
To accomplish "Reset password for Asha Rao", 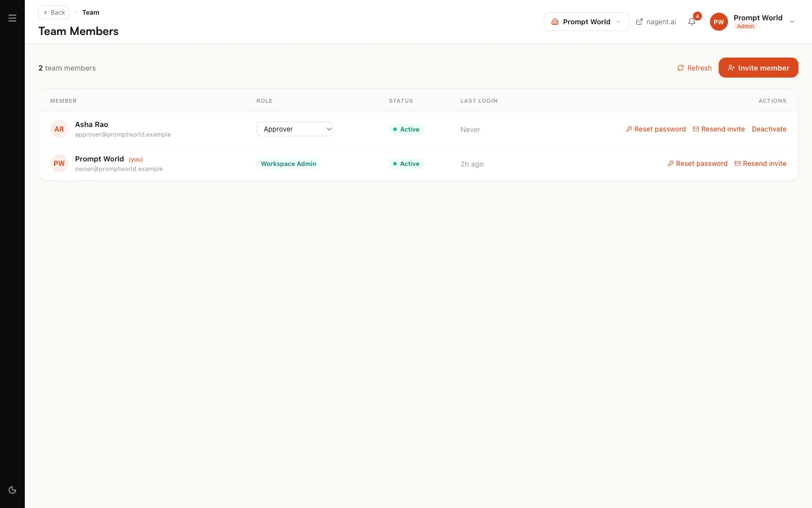I will click(x=656, y=129).
